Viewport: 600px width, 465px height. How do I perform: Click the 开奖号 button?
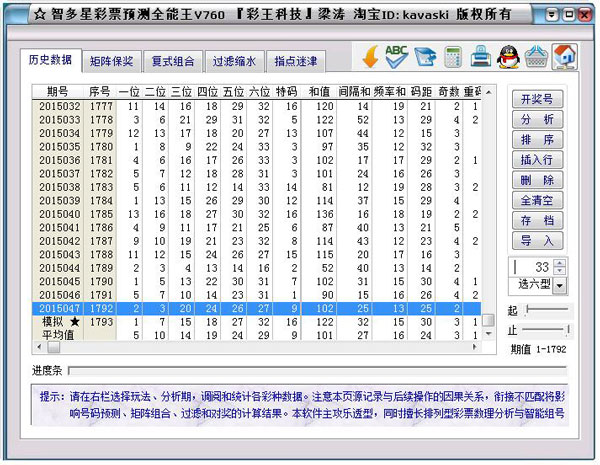537,99
